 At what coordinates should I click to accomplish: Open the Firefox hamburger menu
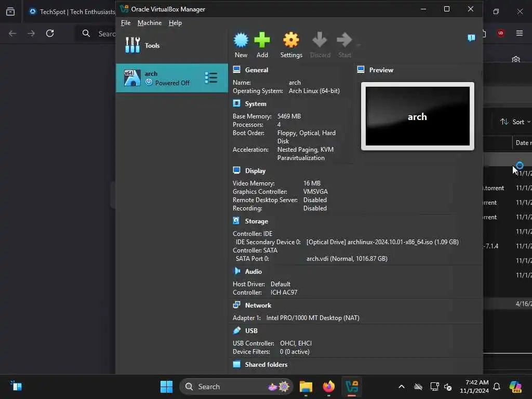(x=520, y=33)
